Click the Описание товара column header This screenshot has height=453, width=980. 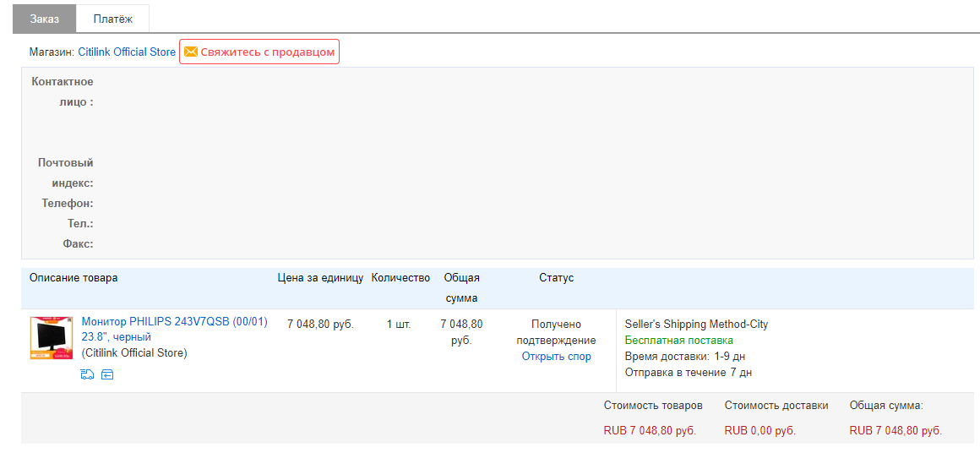[73, 278]
